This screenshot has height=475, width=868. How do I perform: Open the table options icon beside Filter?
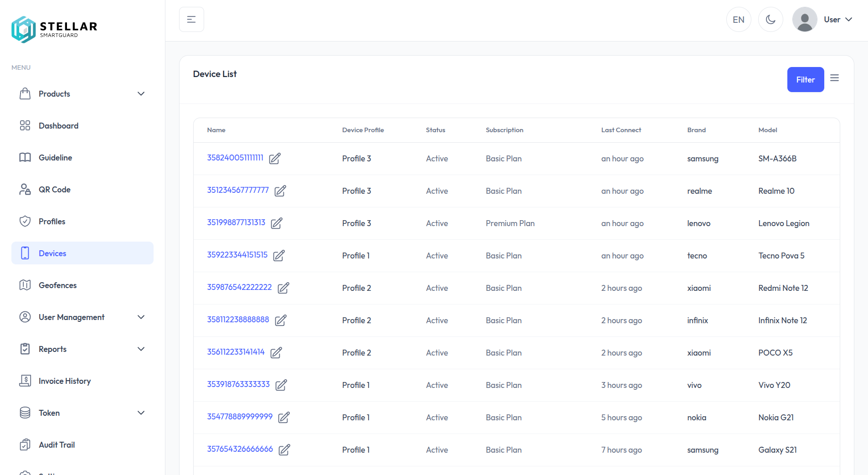[x=835, y=77]
